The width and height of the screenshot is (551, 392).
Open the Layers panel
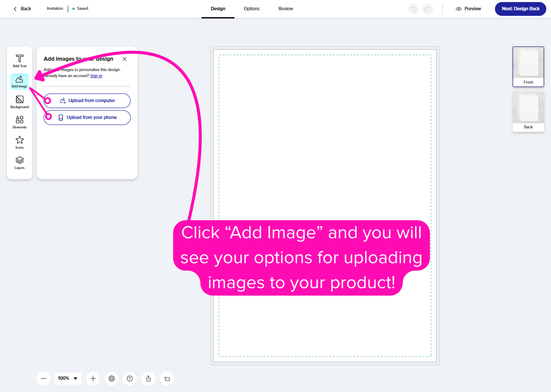pos(19,162)
